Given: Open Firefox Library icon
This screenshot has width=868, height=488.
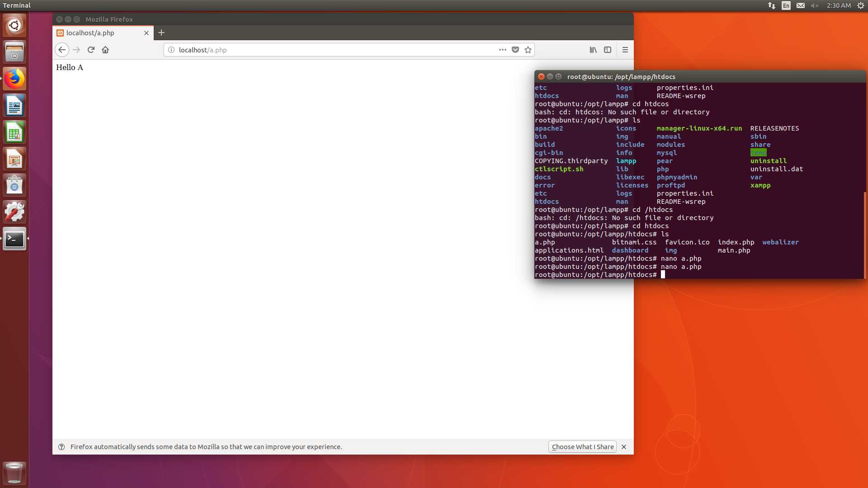Looking at the screenshot, I should click(x=593, y=50).
